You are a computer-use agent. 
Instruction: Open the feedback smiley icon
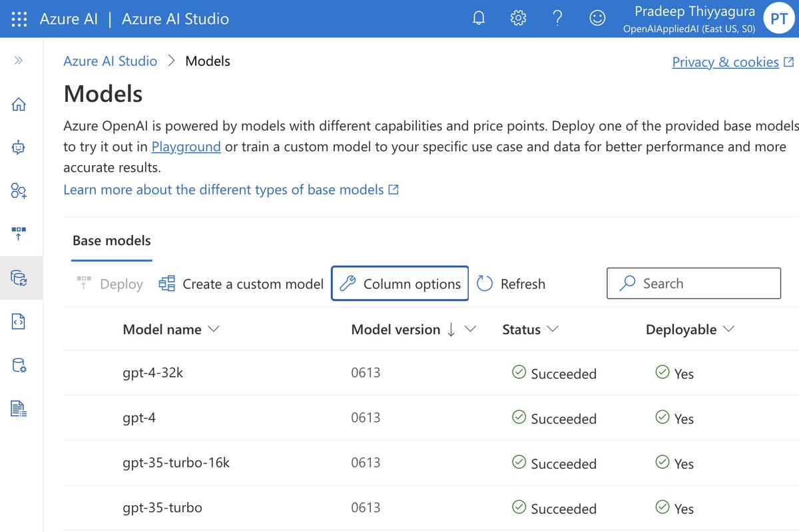pos(598,19)
